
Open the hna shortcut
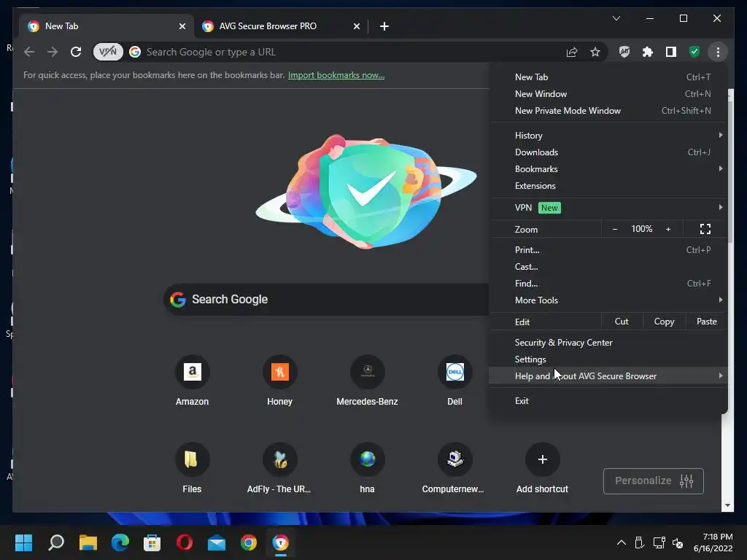click(368, 467)
